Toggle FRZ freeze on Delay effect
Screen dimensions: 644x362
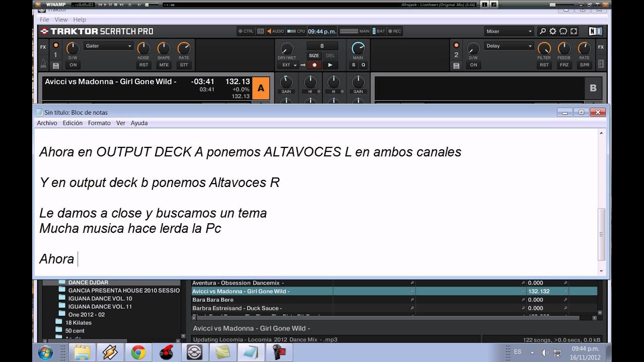point(564,65)
